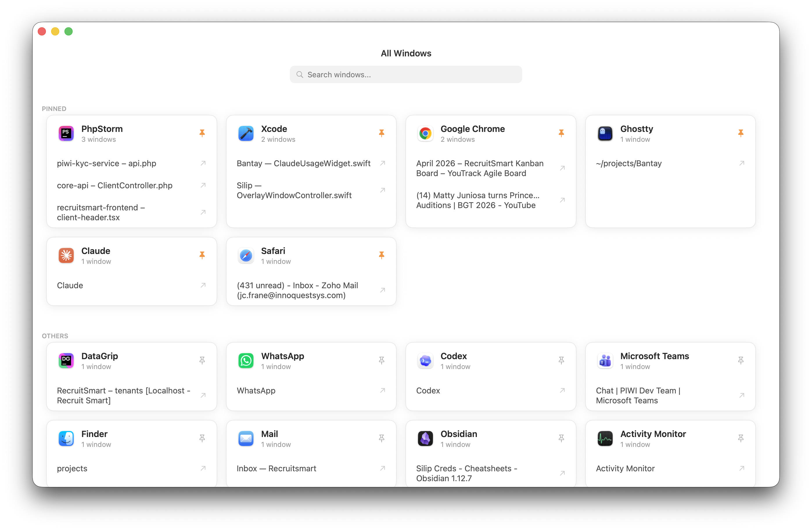Select RecruitSmart – tenants [Localhost] title
812x530 pixels.
tap(123, 395)
